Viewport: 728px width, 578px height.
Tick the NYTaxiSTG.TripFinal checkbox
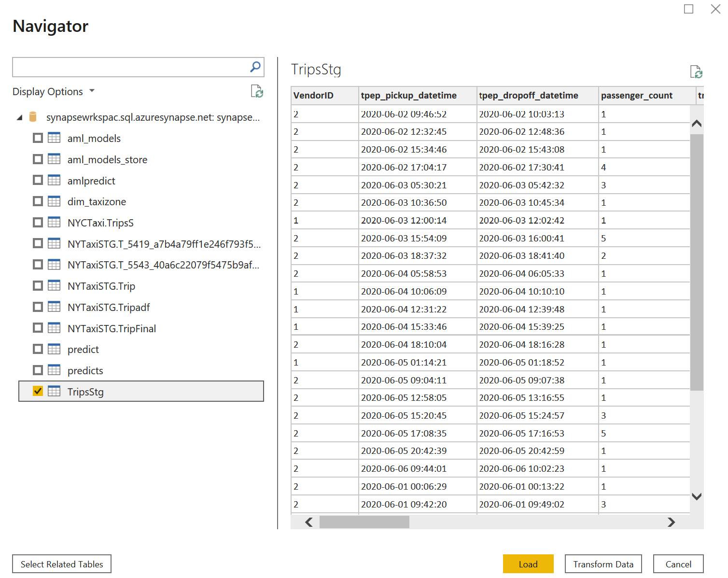[38, 328]
